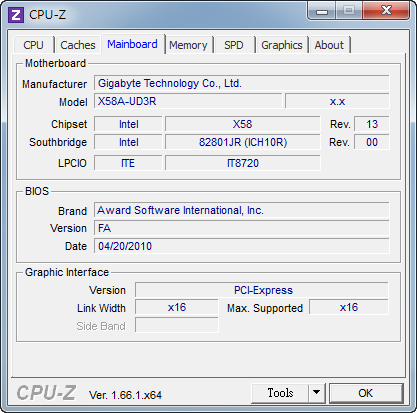417x413 pixels.
Task: Expand the Tools dropdown arrow
Action: [x=317, y=393]
